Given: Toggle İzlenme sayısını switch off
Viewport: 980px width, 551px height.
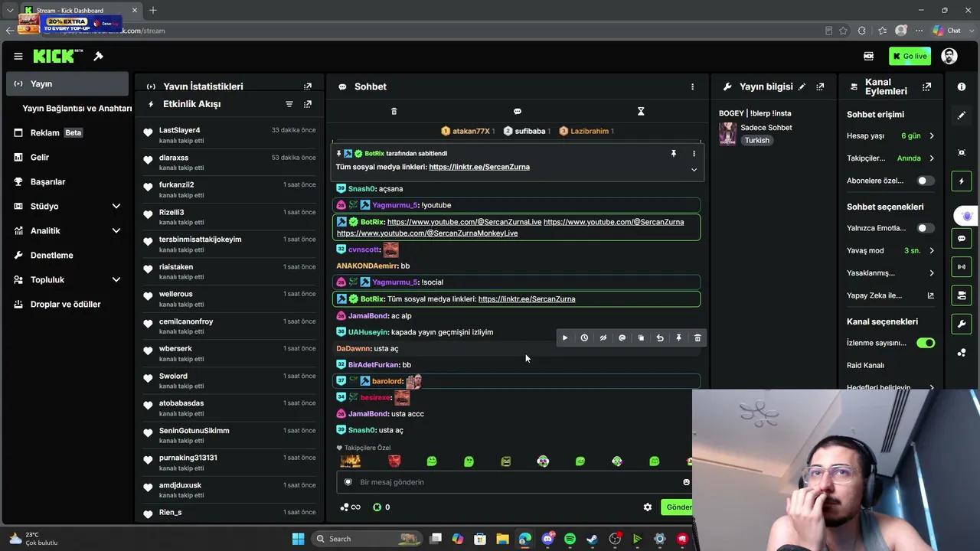Looking at the screenshot, I should [x=926, y=343].
